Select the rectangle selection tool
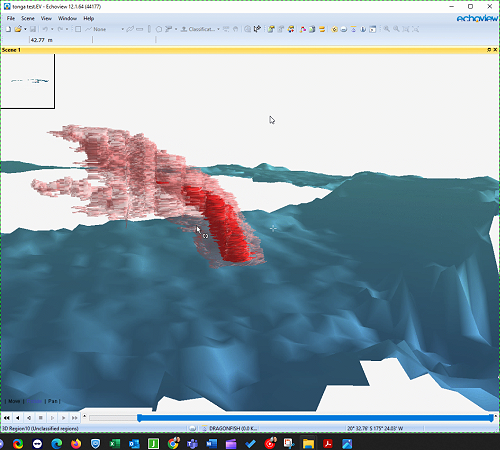 78,29
